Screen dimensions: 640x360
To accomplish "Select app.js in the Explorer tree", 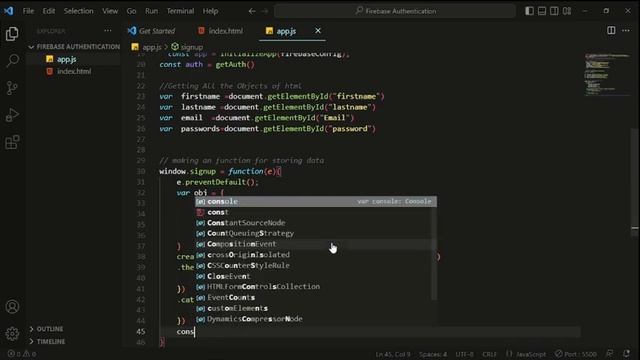I will [x=67, y=59].
